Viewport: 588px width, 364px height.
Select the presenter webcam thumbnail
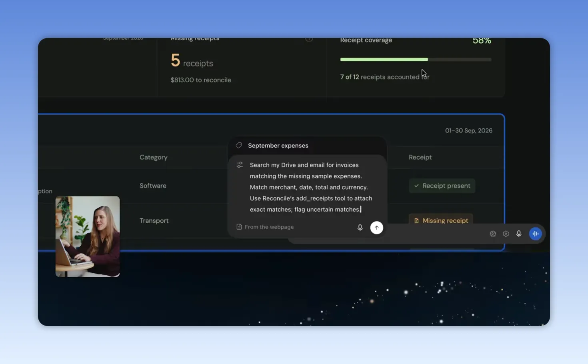pos(88,236)
